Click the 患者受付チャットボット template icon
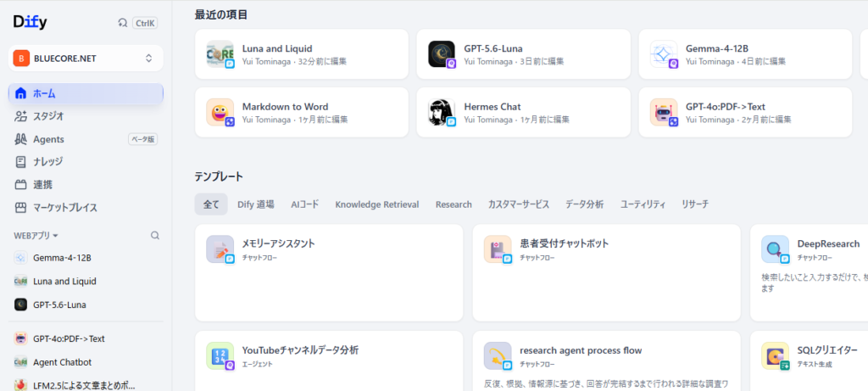This screenshot has height=391, width=868. (497, 249)
